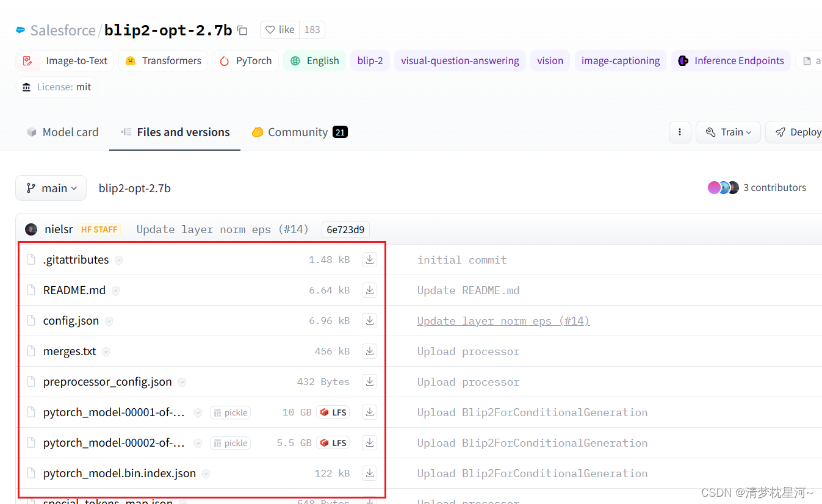The width and height of the screenshot is (822, 504).
Task: Open the latest commit message Update layer norm eps
Action: (223, 229)
